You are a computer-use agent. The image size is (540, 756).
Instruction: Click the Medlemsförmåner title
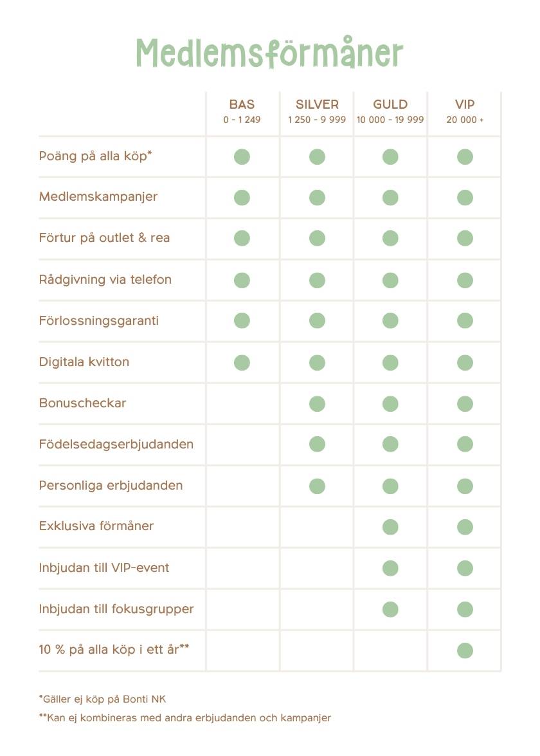[x=269, y=53]
